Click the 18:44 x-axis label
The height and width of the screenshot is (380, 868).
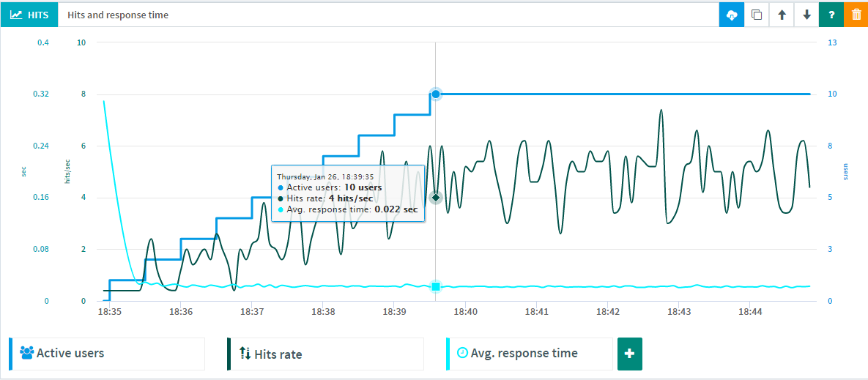[749, 312]
